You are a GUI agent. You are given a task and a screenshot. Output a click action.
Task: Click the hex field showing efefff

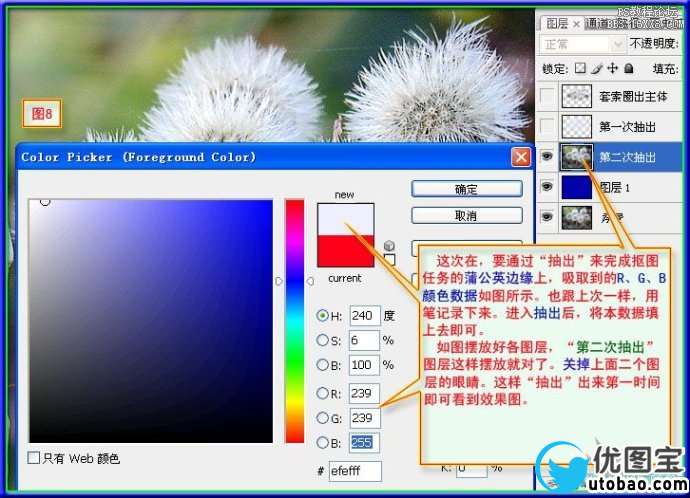(355, 471)
